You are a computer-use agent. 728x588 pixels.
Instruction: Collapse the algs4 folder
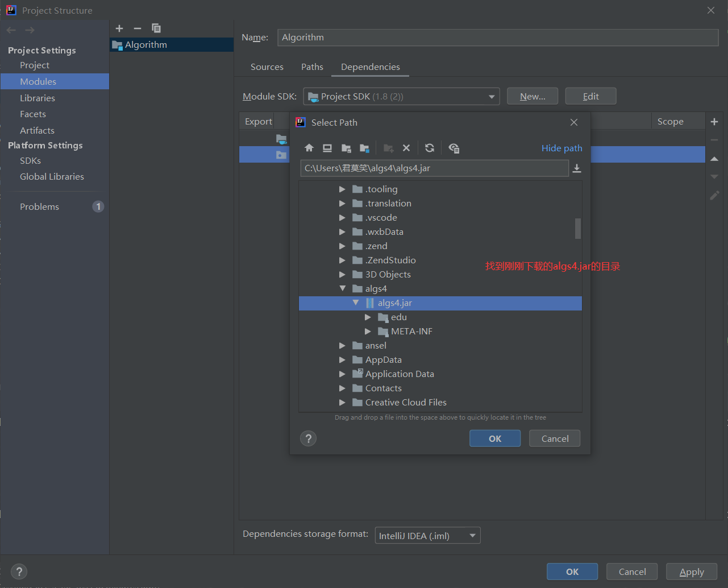coord(342,288)
